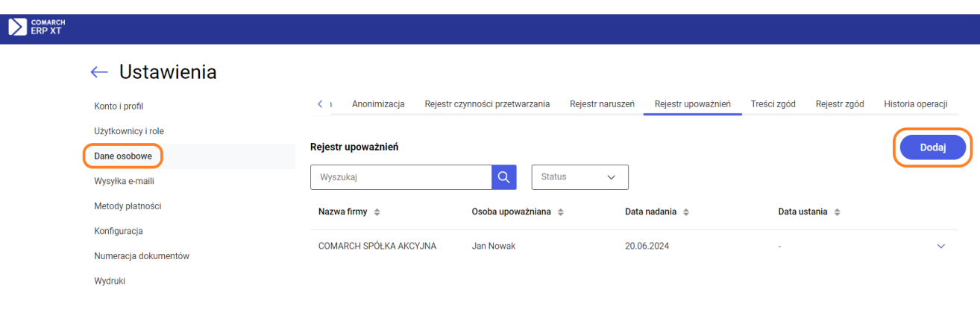The image size is (980, 318).
Task: Sort by Data ustania column arrows
Action: coord(837,212)
